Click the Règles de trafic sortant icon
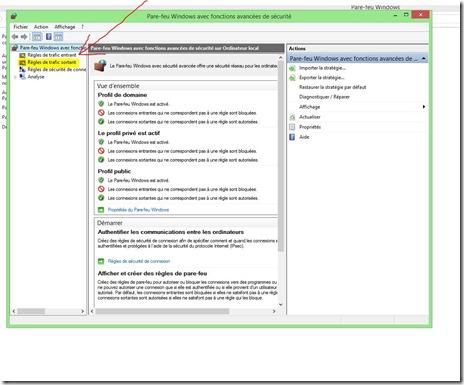464x385 pixels. [x=22, y=62]
